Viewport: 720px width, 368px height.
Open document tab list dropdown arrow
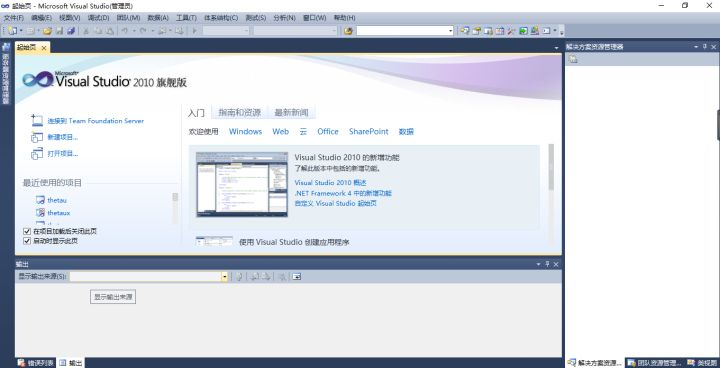point(557,48)
